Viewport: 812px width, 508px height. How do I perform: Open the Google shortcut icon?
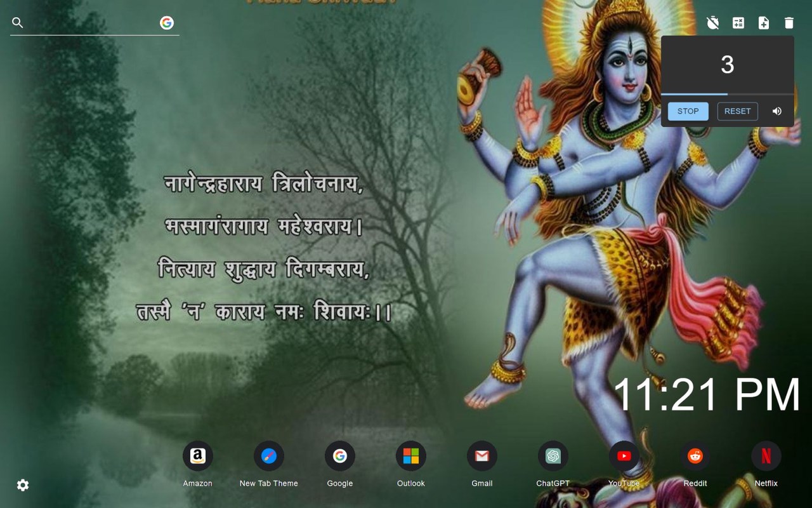click(x=340, y=456)
